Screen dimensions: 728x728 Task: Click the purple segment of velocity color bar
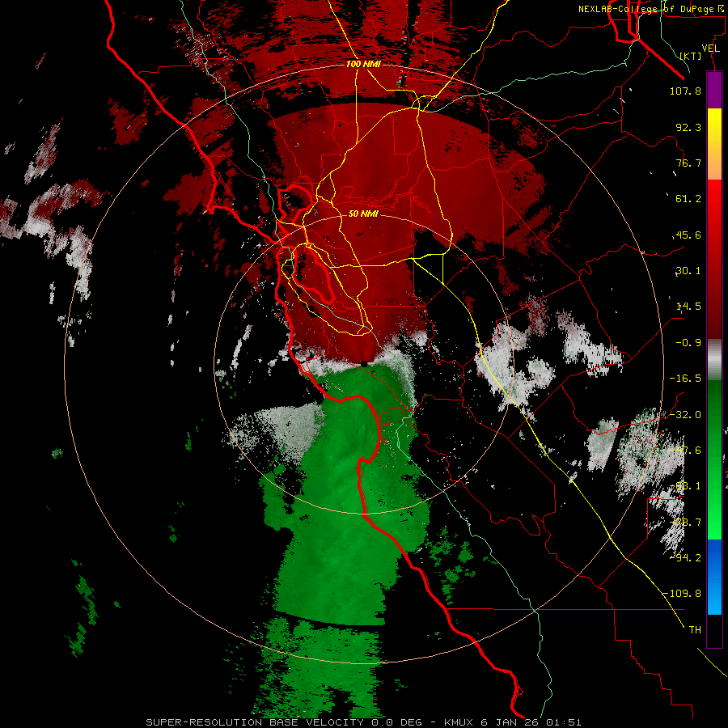[714, 90]
